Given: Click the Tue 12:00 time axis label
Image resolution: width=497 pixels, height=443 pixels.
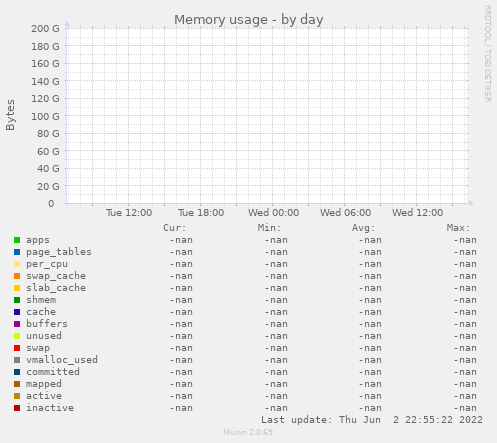Looking at the screenshot, I should point(129,213).
